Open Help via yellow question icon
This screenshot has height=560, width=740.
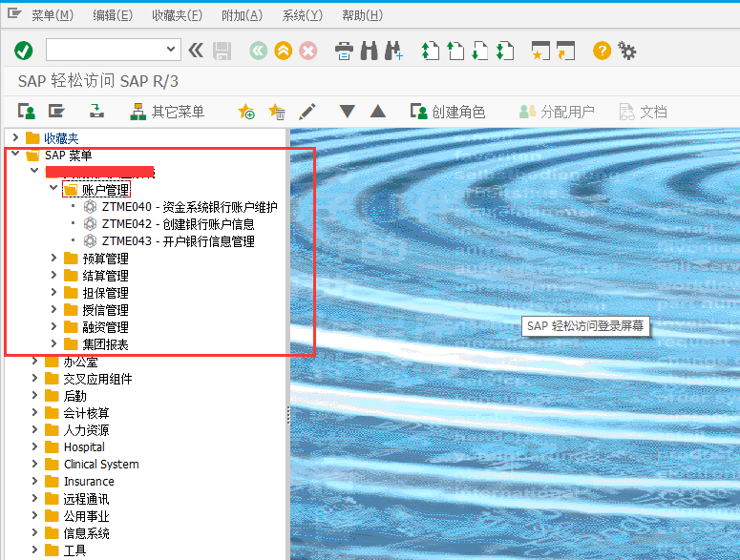603,51
